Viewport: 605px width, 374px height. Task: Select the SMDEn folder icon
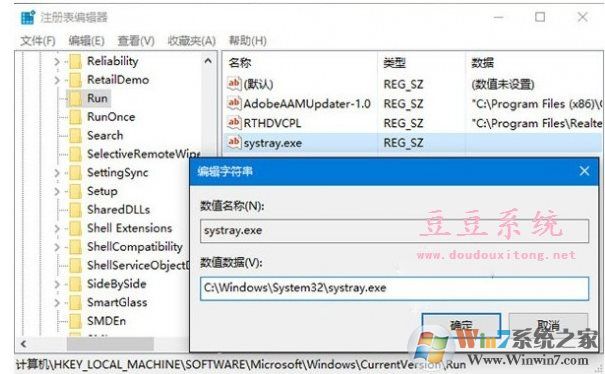click(76, 321)
